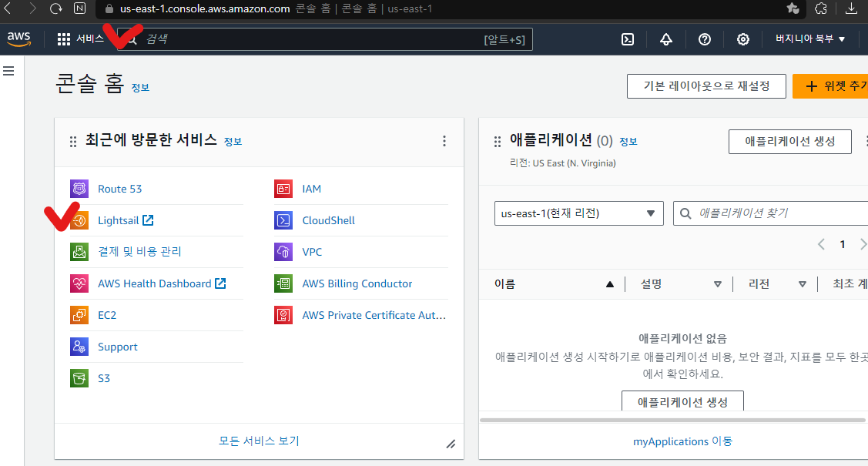Click the recently visited widget's resize handle
Viewport: 868px width, 466px height.
click(x=451, y=444)
